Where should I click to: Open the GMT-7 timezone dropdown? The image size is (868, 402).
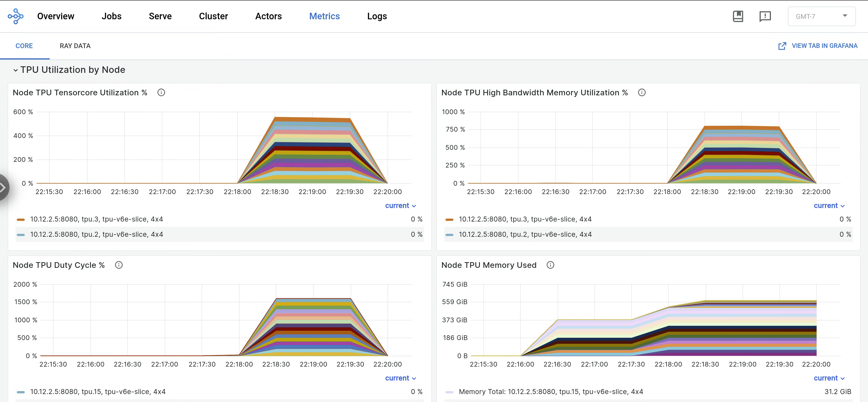coord(822,16)
